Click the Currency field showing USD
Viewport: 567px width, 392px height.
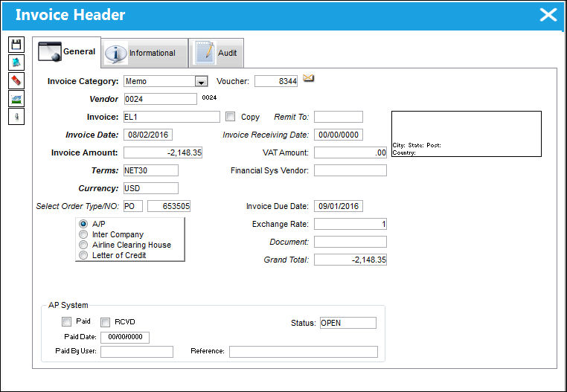(x=151, y=188)
